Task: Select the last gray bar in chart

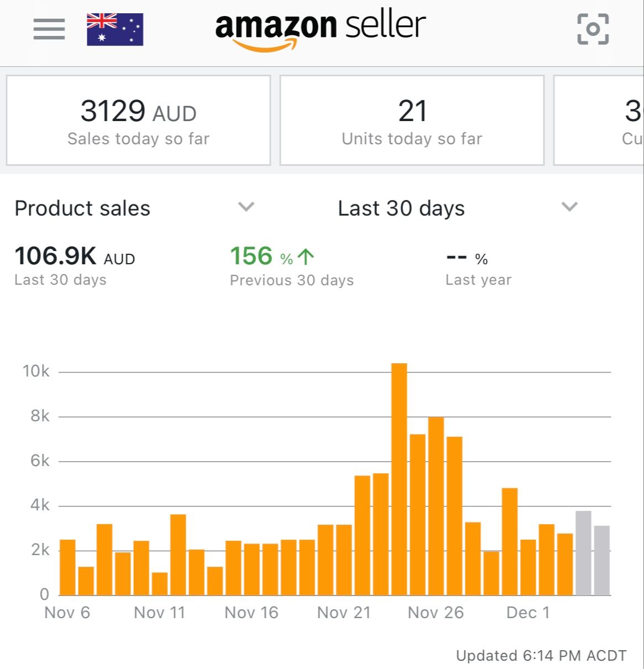Action: (602, 560)
